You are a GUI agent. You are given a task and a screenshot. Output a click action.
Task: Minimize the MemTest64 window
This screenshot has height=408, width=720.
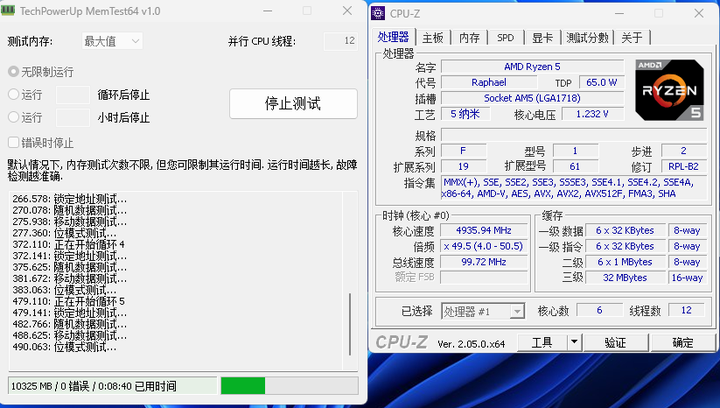point(268,11)
